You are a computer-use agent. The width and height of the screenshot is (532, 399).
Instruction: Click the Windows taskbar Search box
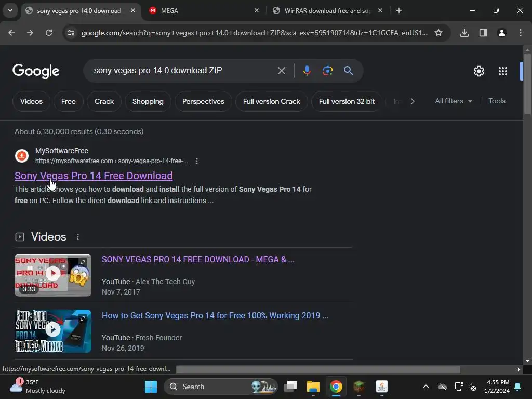coord(220,387)
